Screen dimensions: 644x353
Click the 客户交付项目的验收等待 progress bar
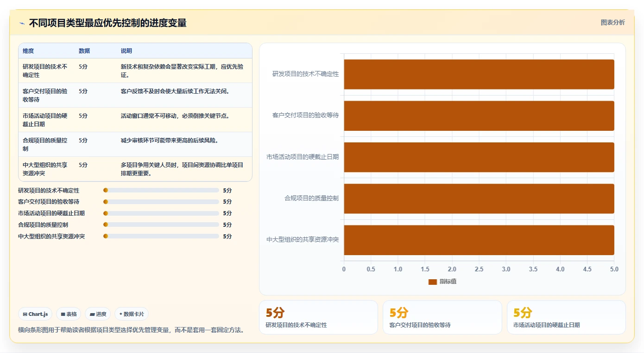(161, 202)
